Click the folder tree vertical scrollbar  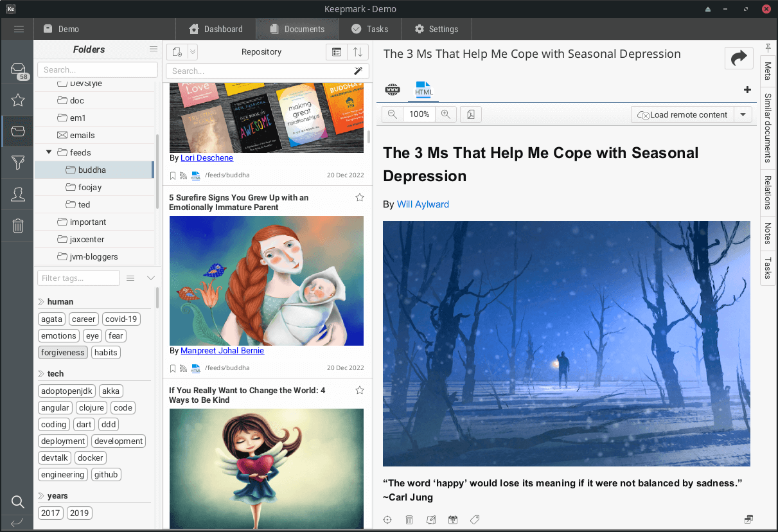click(157, 170)
